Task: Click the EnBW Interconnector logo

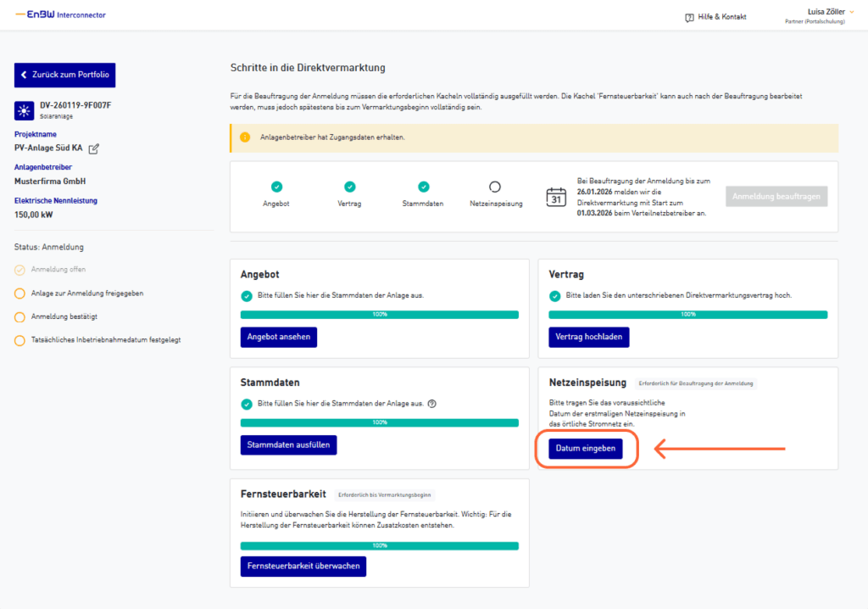Action: coord(61,15)
